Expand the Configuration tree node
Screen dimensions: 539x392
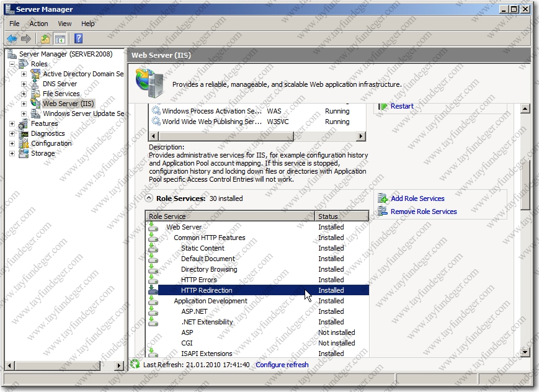[x=12, y=143]
